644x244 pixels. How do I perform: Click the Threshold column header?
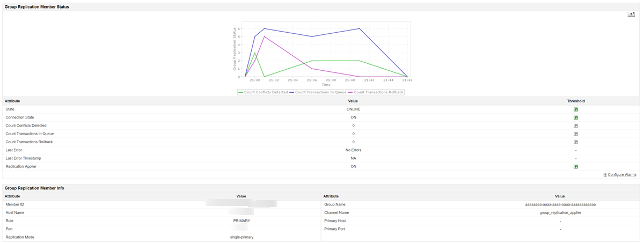coord(576,101)
